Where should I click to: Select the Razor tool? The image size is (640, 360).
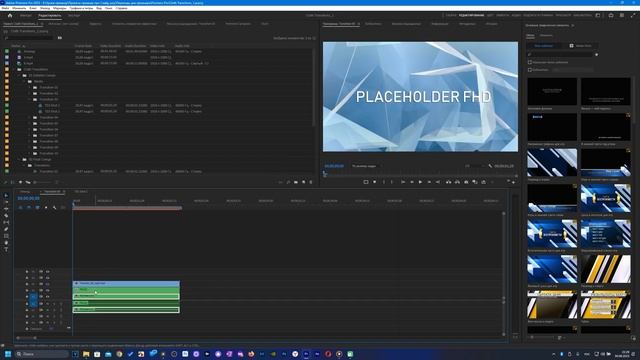[6, 216]
